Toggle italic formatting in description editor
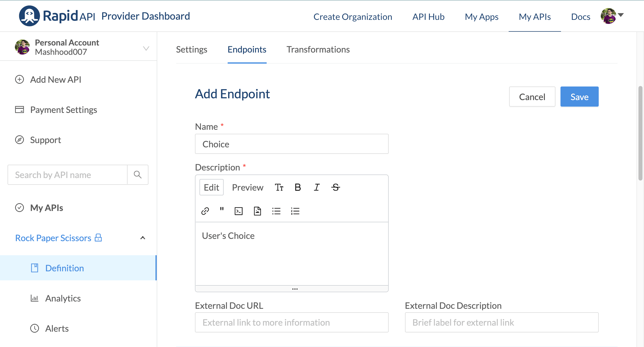644x347 pixels. (x=316, y=187)
